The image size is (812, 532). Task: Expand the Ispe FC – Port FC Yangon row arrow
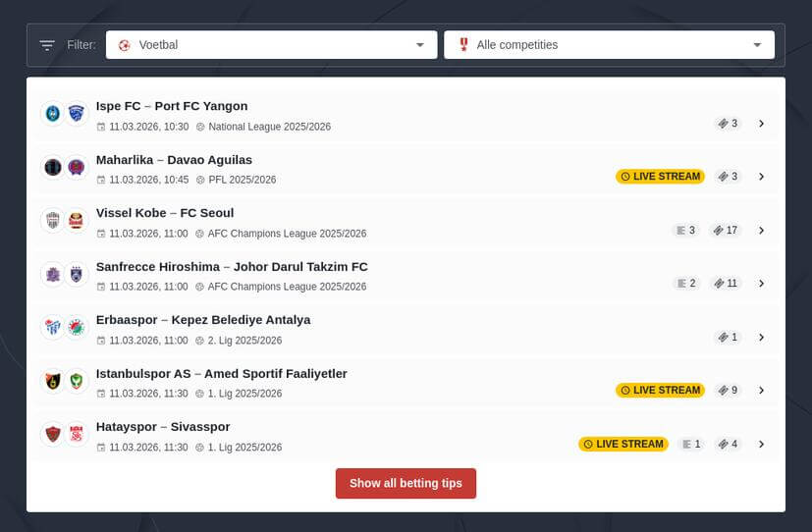click(x=761, y=124)
